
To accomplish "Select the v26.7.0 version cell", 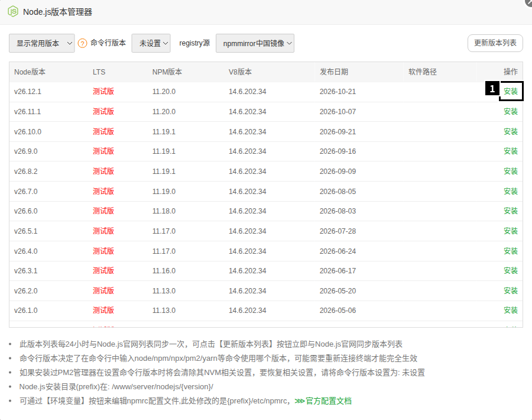I will (x=26, y=192).
